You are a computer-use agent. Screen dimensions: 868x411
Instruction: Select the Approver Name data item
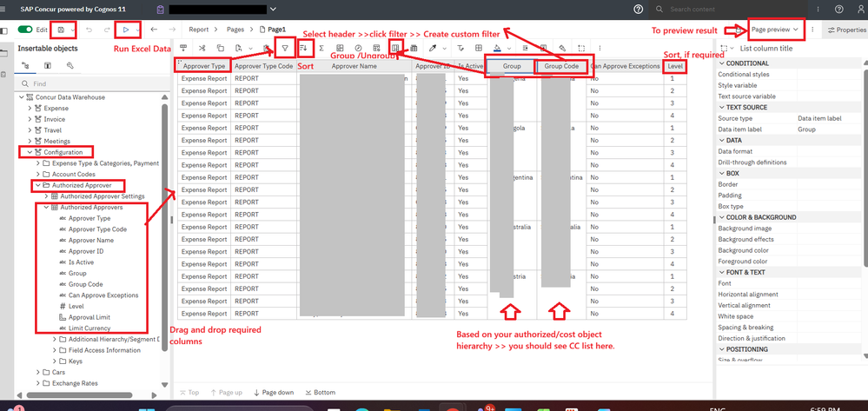tap(90, 240)
